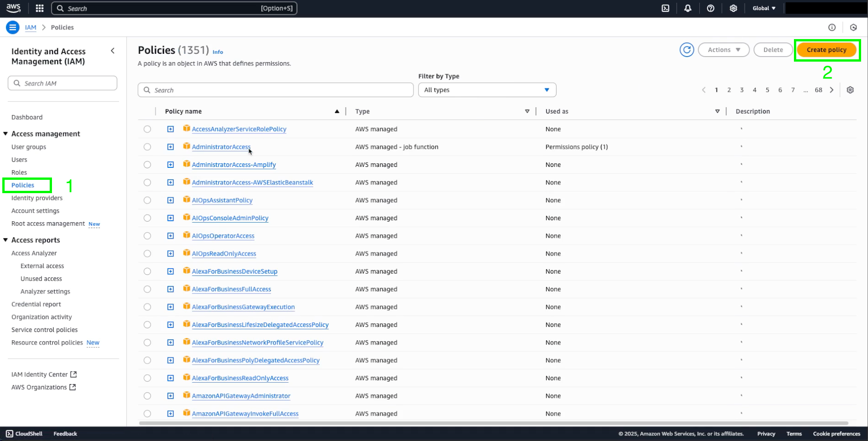
Task: Open the notifications bell
Action: point(688,8)
